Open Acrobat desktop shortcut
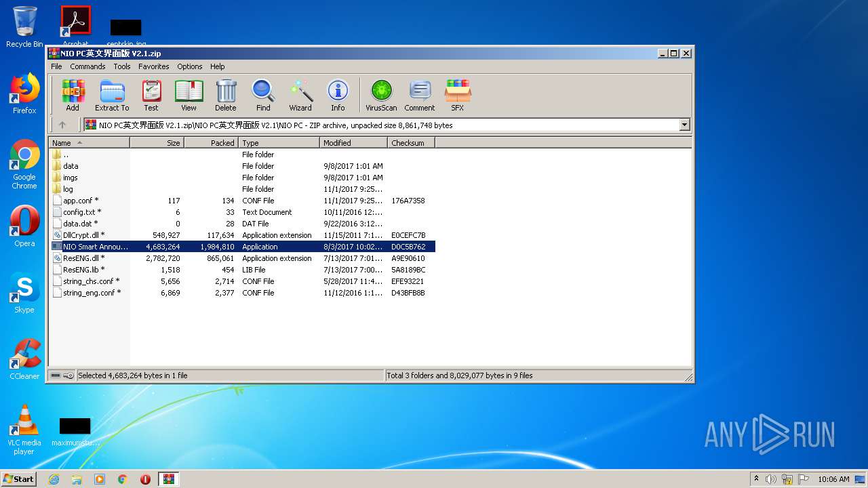The image size is (868, 488). 76,26
